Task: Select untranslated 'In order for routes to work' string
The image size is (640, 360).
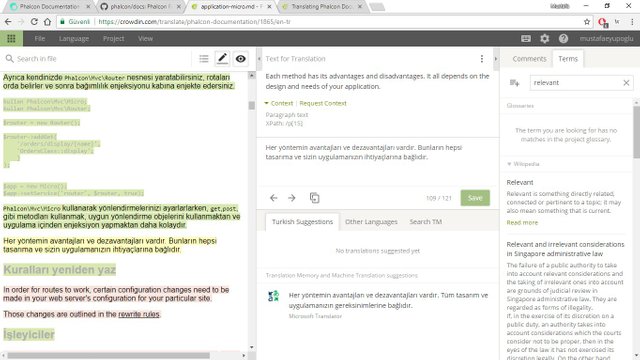Action: coord(116,294)
